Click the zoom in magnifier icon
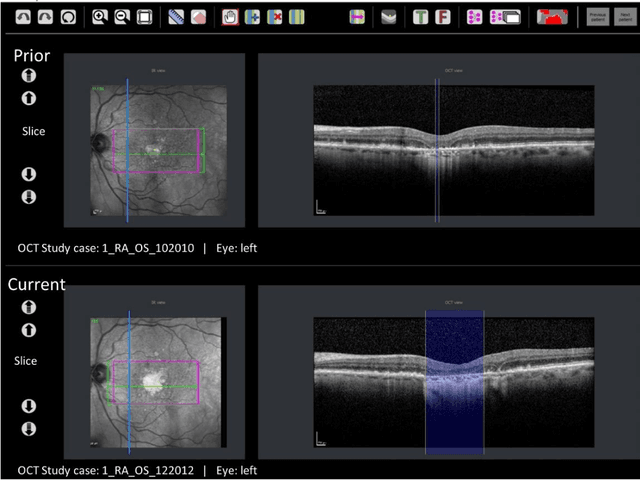The width and height of the screenshot is (640, 480). [100, 17]
